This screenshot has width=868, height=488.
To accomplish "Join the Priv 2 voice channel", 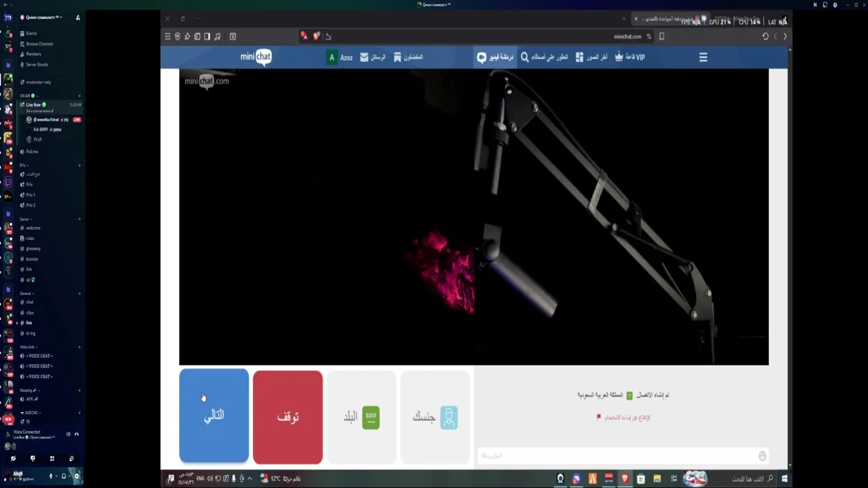I will click(31, 205).
